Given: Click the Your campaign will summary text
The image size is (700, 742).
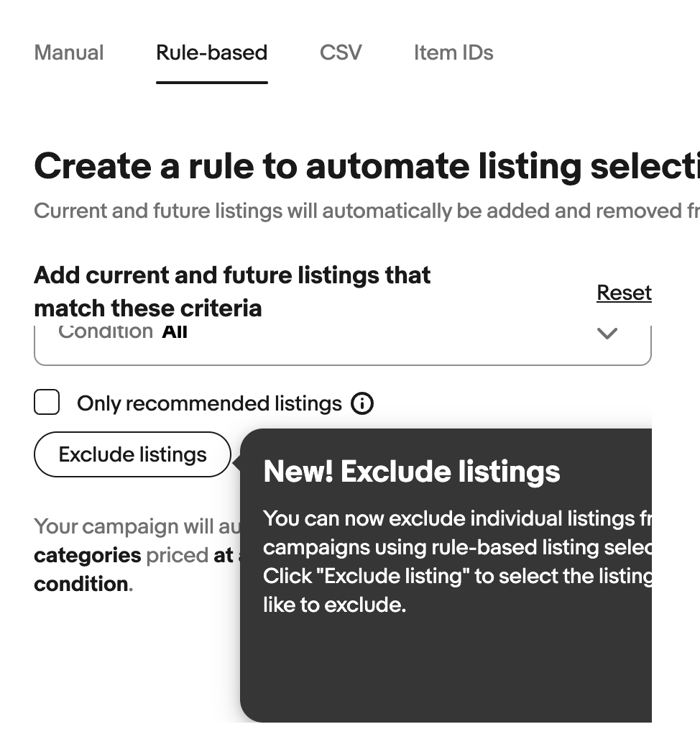Looking at the screenshot, I should click(x=137, y=527).
